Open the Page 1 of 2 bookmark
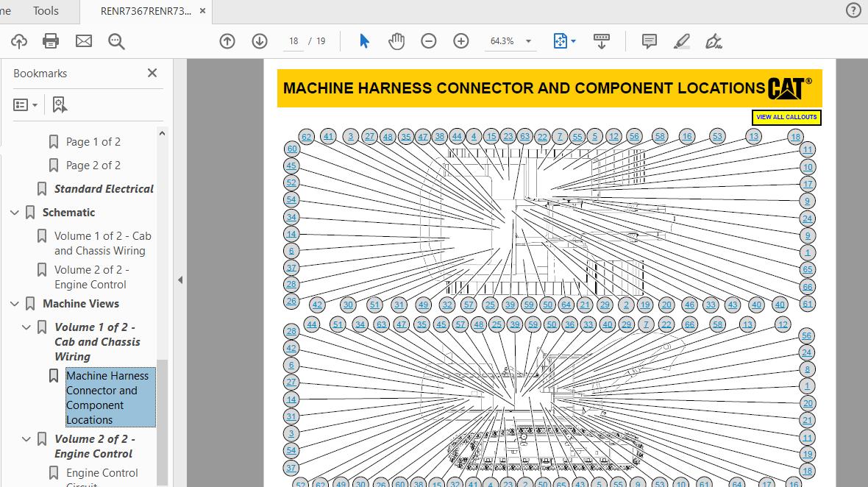 point(93,142)
